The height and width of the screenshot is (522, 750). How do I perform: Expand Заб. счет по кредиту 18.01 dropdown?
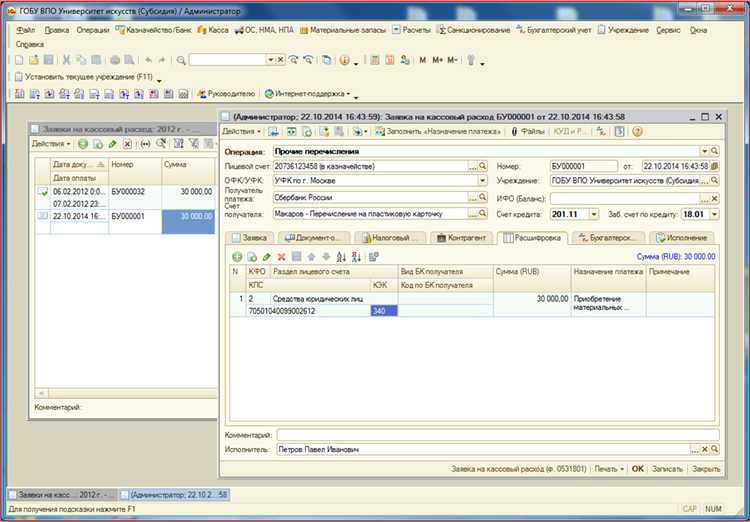[714, 214]
